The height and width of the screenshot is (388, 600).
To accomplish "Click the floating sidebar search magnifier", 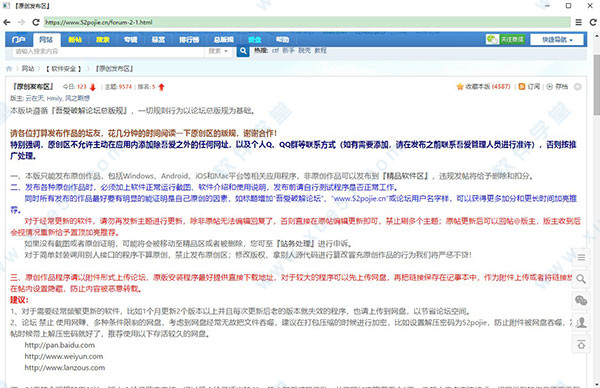I will pos(581,279).
